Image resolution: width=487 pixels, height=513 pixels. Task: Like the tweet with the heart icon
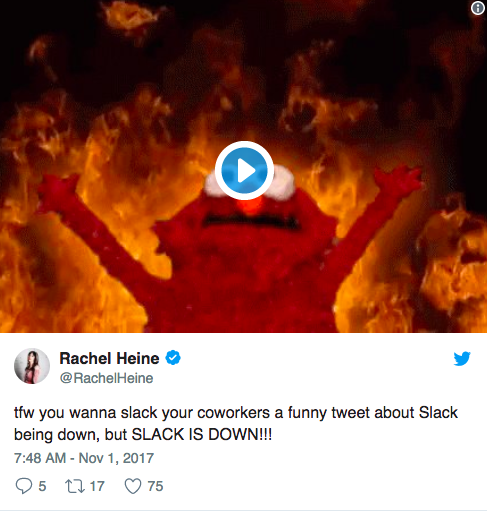click(133, 486)
